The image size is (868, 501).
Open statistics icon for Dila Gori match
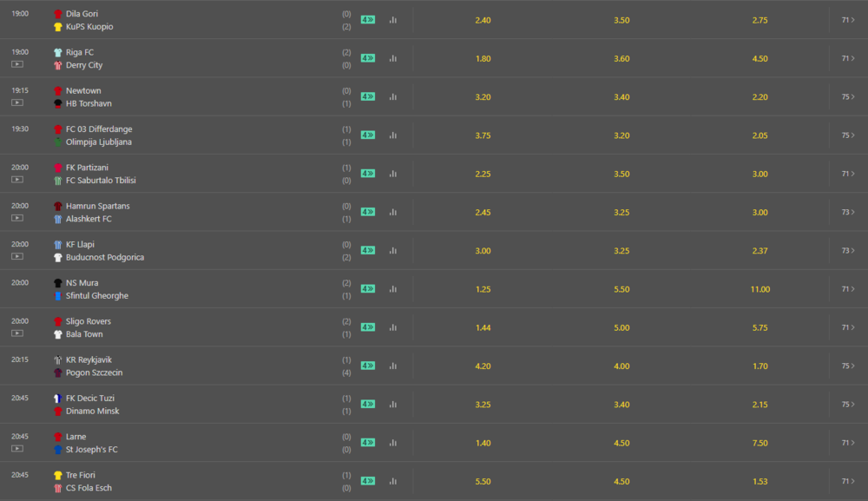tap(393, 20)
